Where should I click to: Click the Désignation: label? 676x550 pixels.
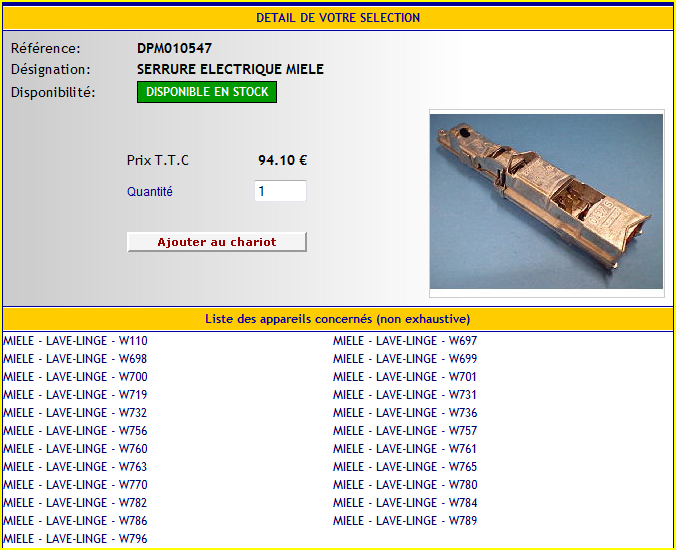click(51, 69)
